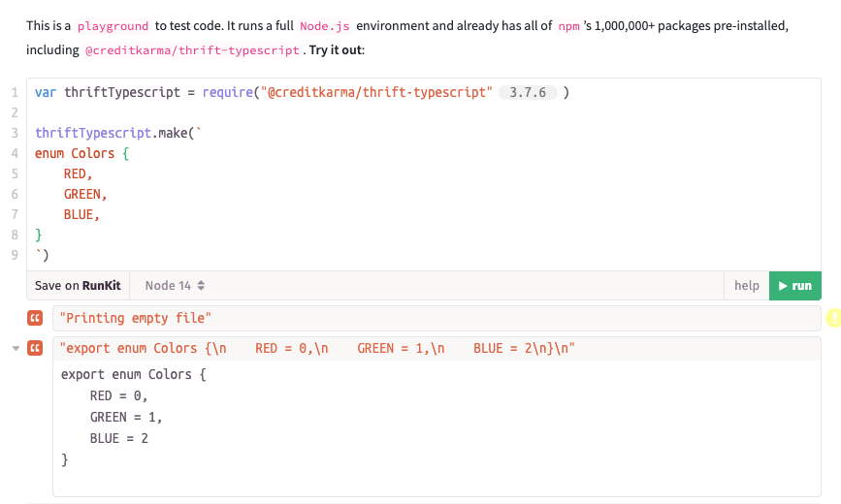Screen dimensions: 841x504
Task: Click the string icon beside "Printing empty file"
Action: (x=35, y=319)
